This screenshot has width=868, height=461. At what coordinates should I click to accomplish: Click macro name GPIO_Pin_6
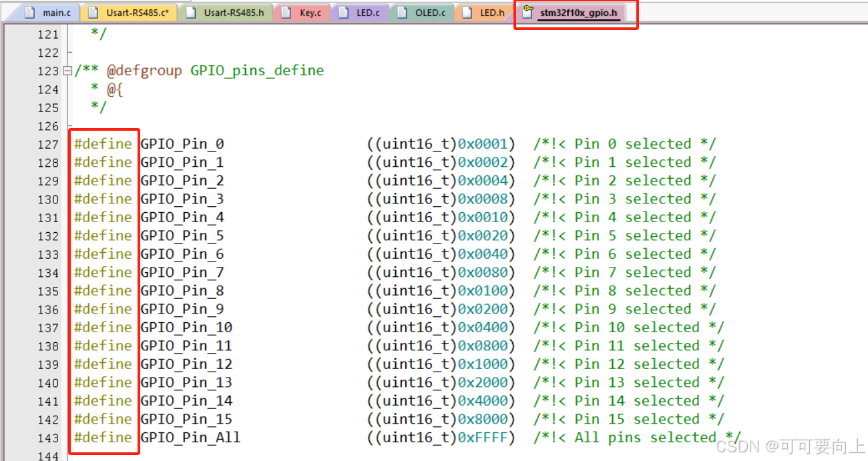click(182, 254)
